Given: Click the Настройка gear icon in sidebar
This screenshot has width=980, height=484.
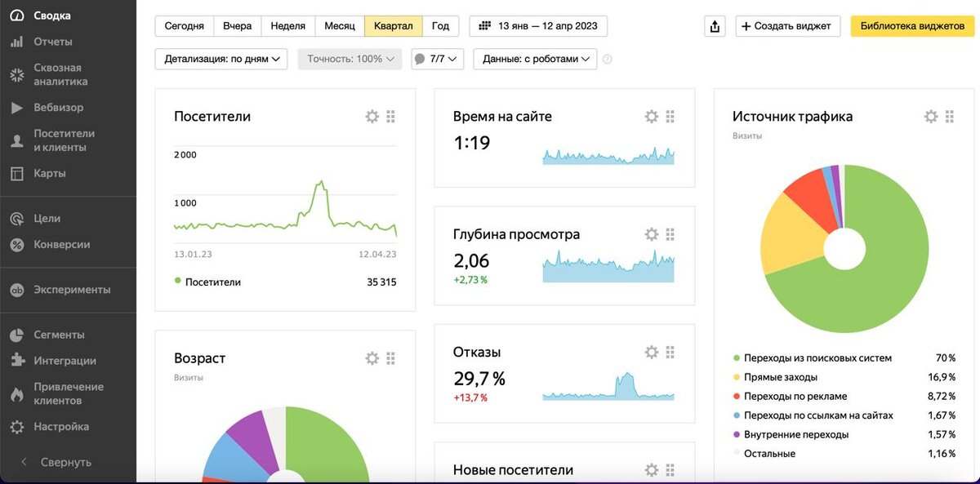Looking at the screenshot, I should [16, 427].
